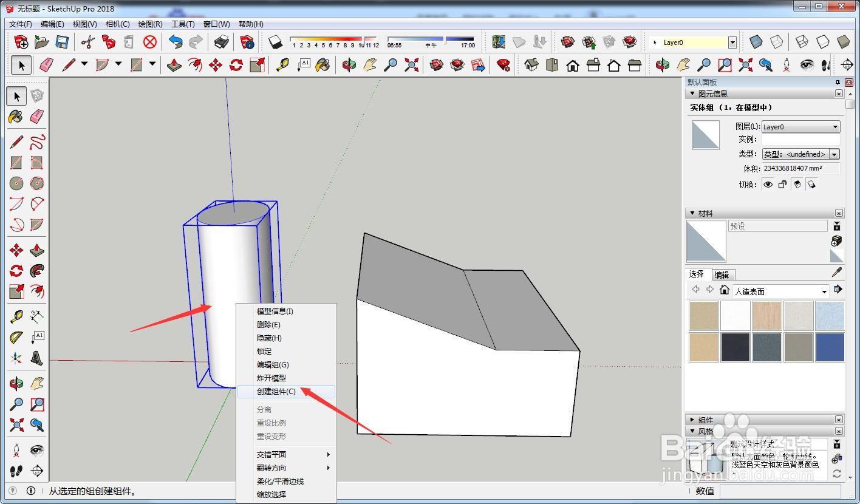Toggle the lock icon in Entity Info
This screenshot has width=860, height=504.
(x=782, y=184)
